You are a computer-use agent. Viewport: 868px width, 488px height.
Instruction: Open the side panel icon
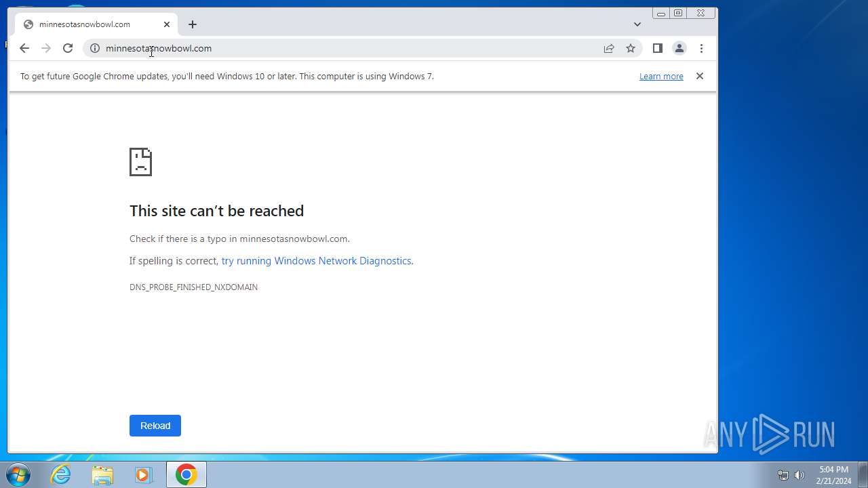[657, 48]
